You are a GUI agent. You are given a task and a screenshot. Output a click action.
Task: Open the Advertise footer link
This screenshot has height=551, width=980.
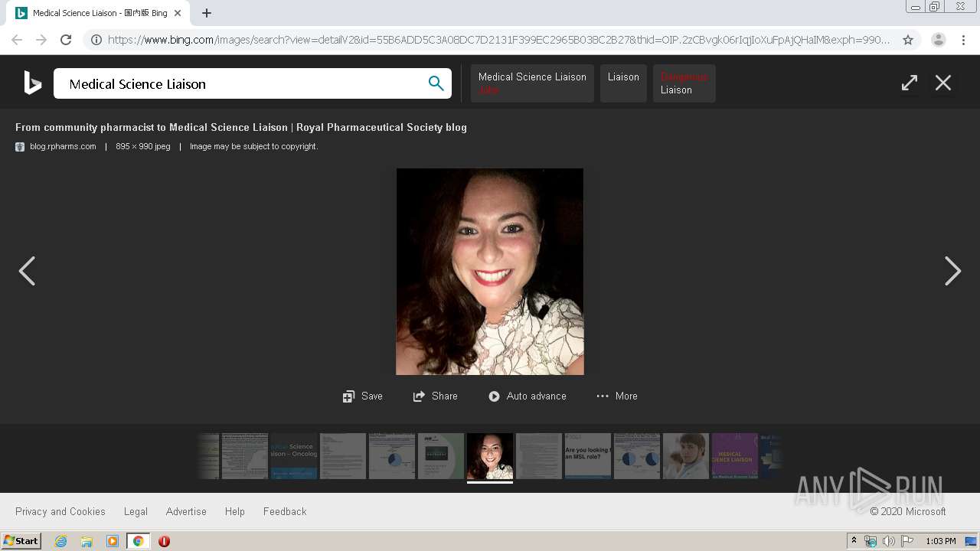[x=186, y=511]
